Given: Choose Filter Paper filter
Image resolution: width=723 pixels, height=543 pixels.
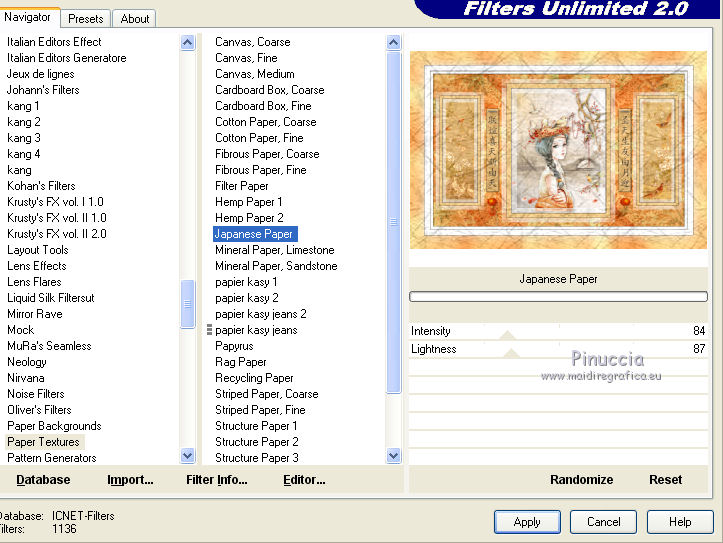Looking at the screenshot, I should 242,186.
